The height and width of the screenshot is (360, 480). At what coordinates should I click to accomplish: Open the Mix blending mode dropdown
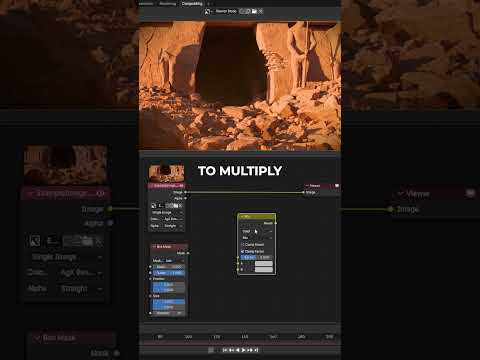pos(257,238)
